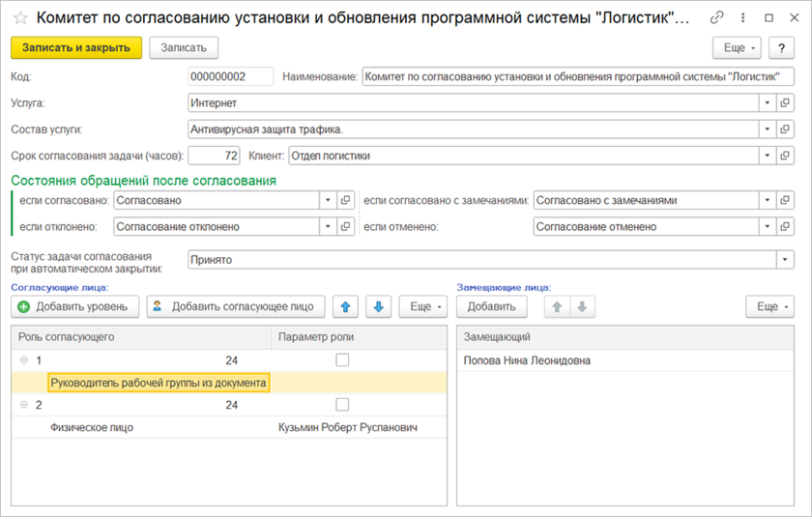
Task: Open linked record for Состав услуги field
Action: (785, 129)
